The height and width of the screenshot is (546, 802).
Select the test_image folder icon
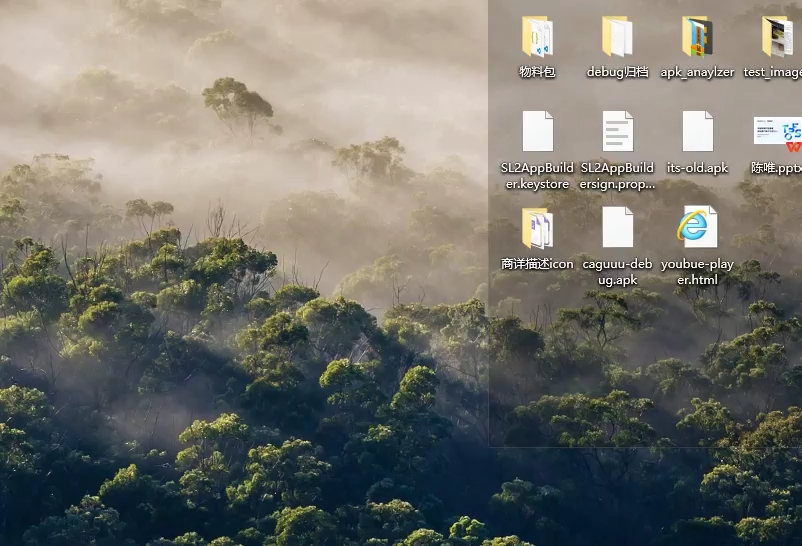(777, 36)
